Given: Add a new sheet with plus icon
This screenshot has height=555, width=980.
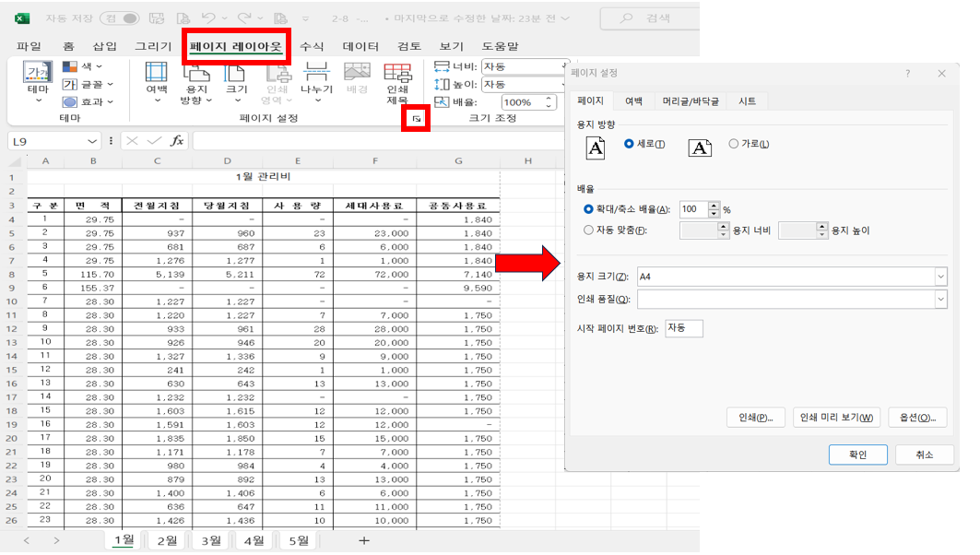Looking at the screenshot, I should pyautogui.click(x=364, y=540).
